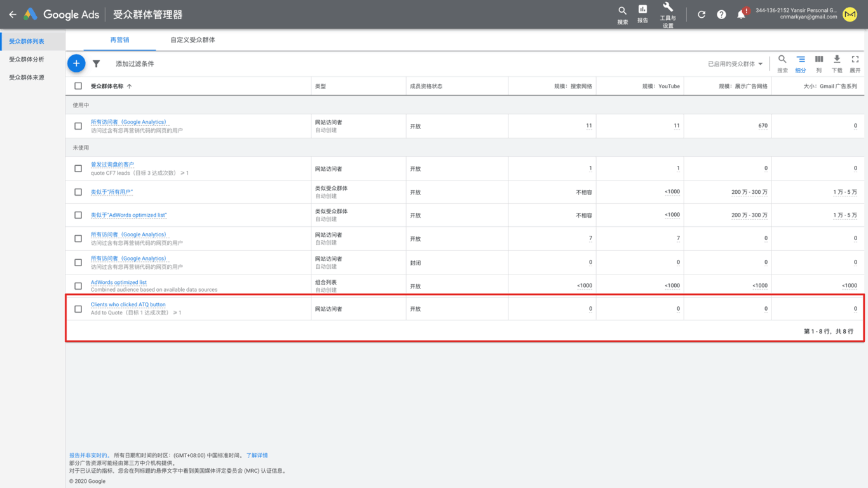Open the segment dropdown in table toolbar
The image size is (868, 488).
pyautogui.click(x=801, y=63)
